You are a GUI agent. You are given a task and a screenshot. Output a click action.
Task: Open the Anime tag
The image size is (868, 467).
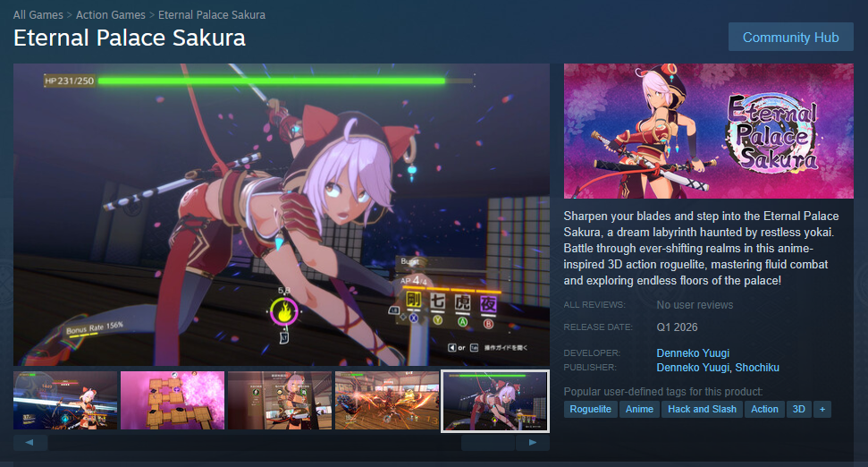pyautogui.click(x=639, y=410)
